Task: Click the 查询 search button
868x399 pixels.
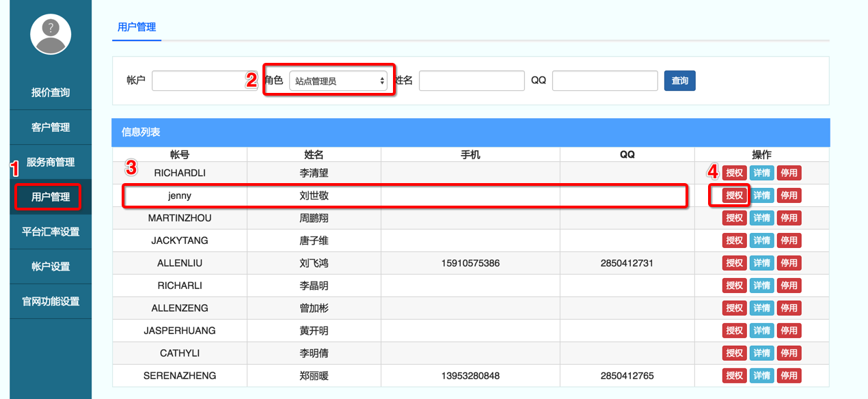Action: point(679,81)
